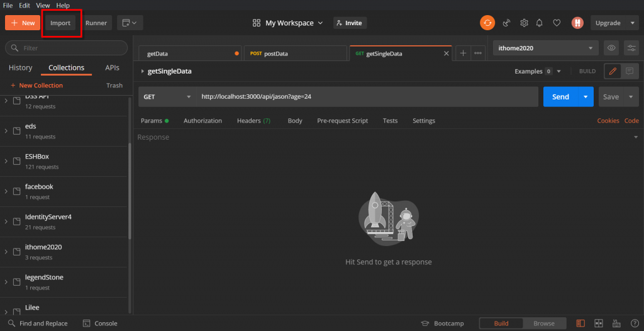644x331 pixels.
Task: Open the GET method dropdown
Action: tap(167, 97)
